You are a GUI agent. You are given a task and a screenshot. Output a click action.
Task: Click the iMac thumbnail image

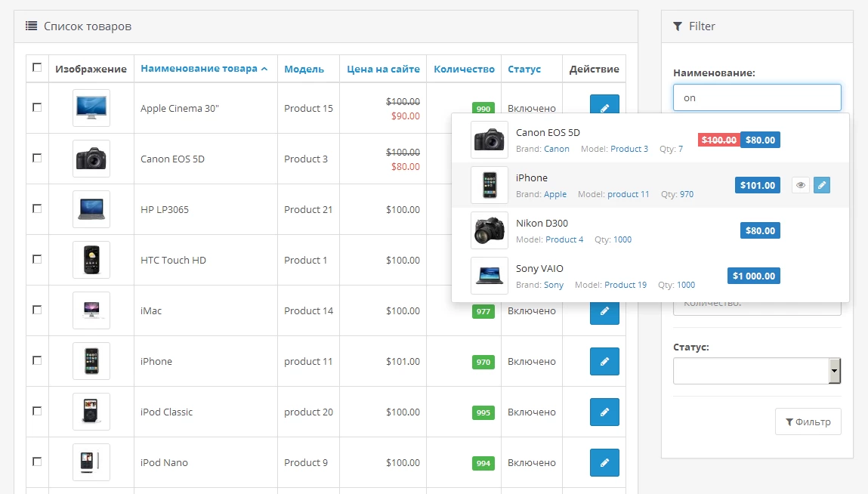91,310
